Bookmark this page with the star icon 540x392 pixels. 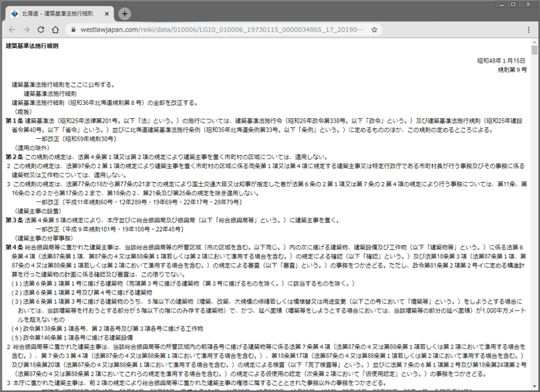tap(374, 29)
